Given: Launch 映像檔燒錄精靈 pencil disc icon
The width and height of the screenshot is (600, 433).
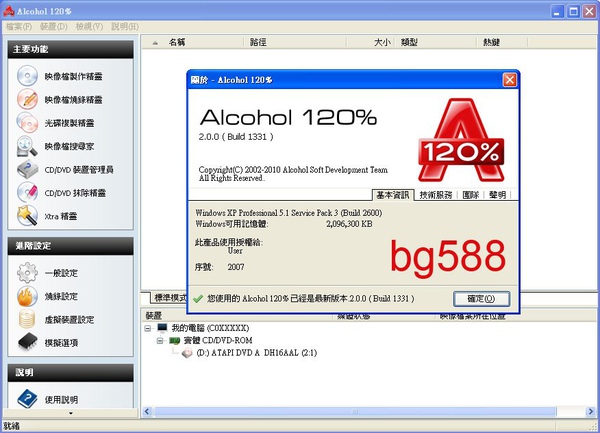Looking at the screenshot, I should (x=27, y=99).
